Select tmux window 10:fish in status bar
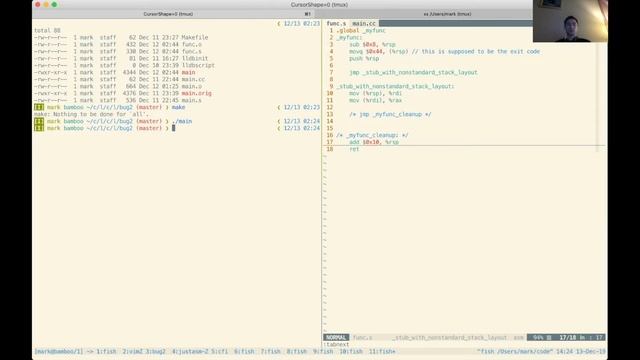 [x=351, y=351]
